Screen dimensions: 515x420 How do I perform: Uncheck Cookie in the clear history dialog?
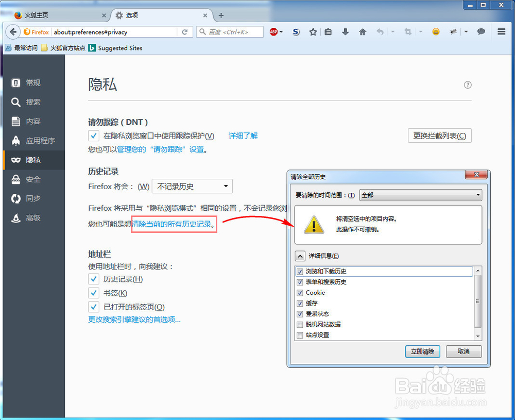click(x=300, y=293)
